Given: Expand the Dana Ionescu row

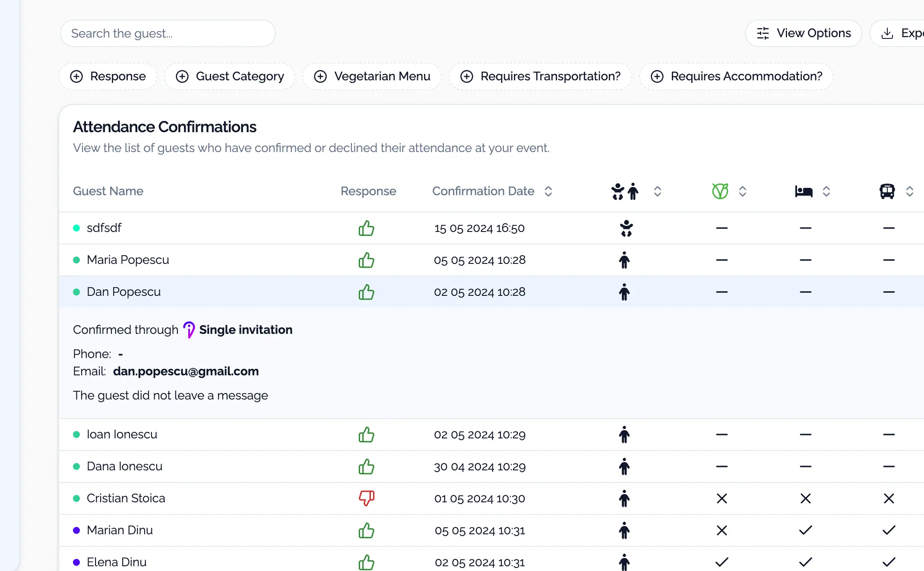Looking at the screenshot, I should (x=491, y=466).
